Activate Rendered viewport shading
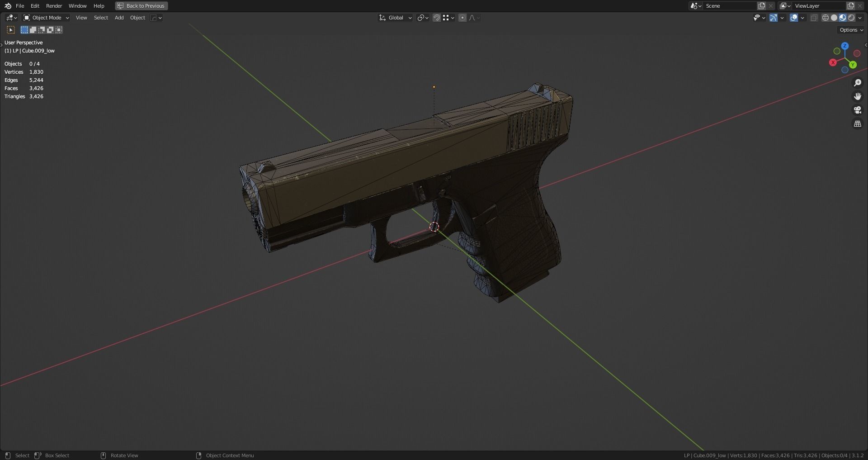The height and width of the screenshot is (460, 868). click(x=851, y=18)
